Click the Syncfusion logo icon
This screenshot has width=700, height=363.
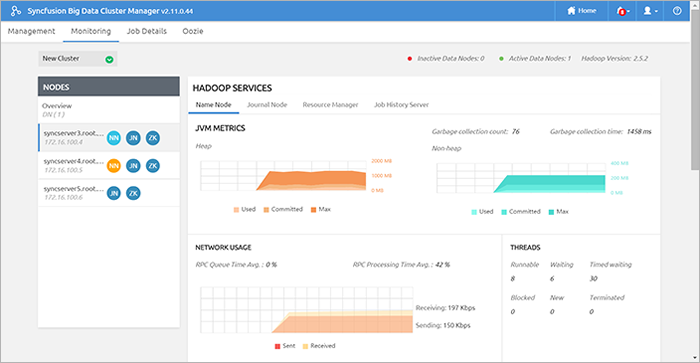coord(16,11)
